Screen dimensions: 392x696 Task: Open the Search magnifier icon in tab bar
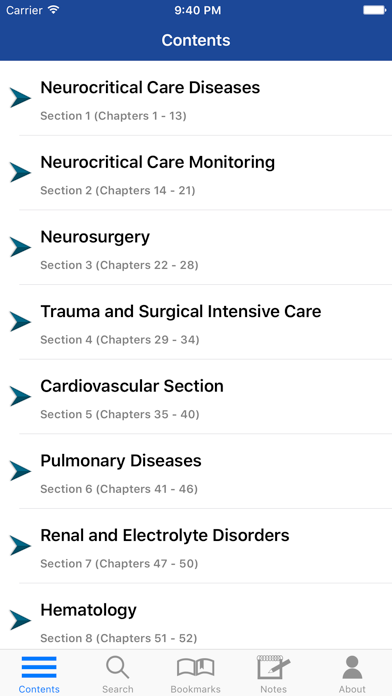[x=117, y=668]
